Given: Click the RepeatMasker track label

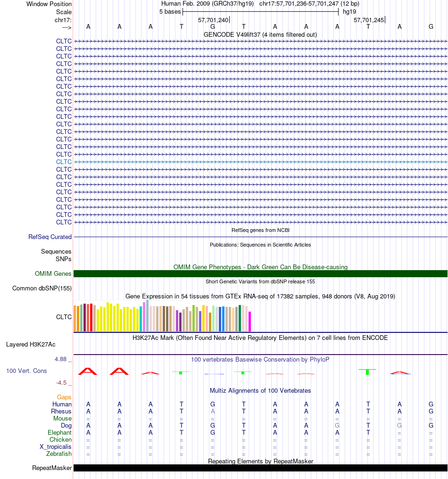Looking at the screenshot, I should click(52, 468).
